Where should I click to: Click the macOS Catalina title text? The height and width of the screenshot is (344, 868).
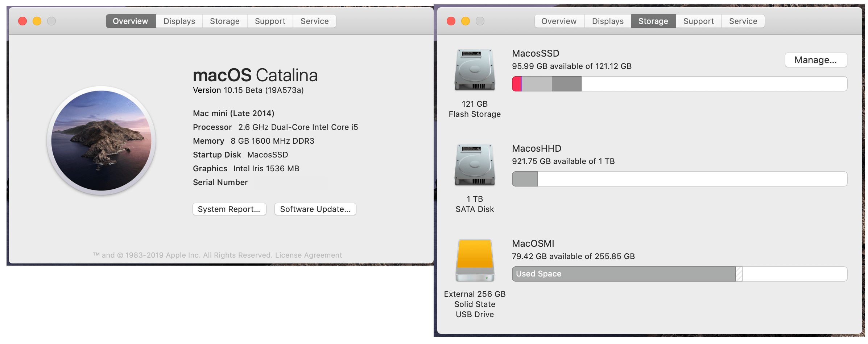tap(255, 75)
